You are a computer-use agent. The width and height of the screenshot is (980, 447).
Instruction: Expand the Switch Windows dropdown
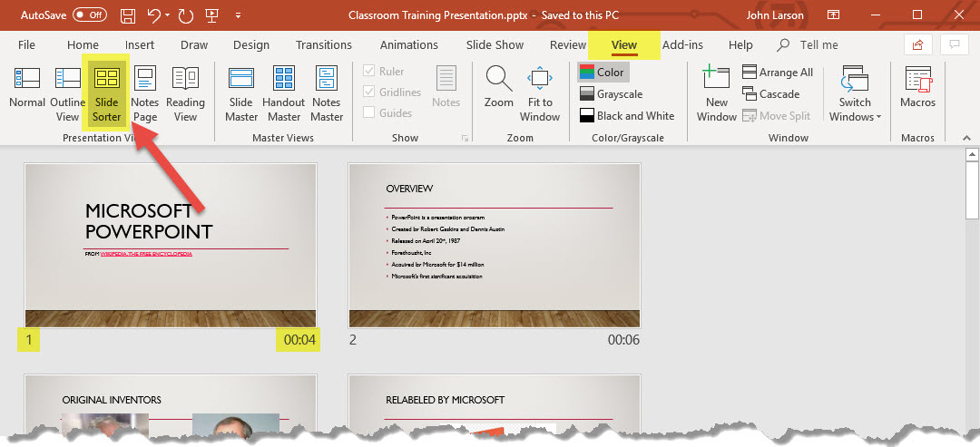[x=855, y=95]
